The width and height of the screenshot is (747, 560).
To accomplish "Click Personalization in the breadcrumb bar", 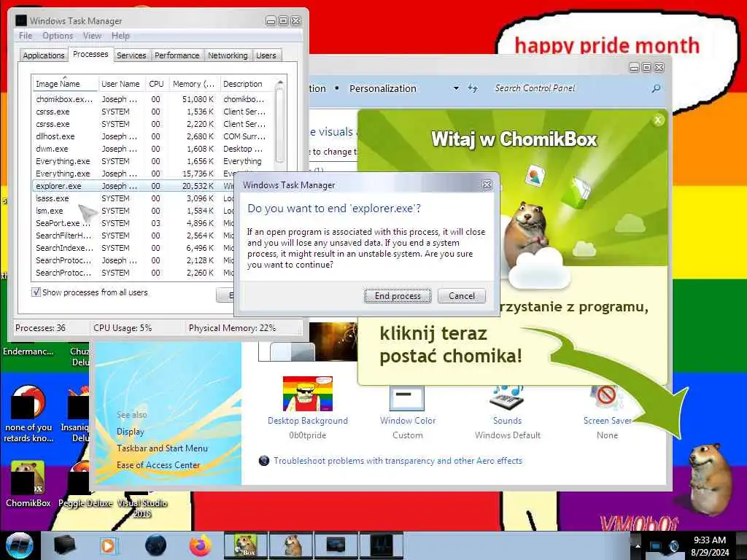I will point(382,88).
